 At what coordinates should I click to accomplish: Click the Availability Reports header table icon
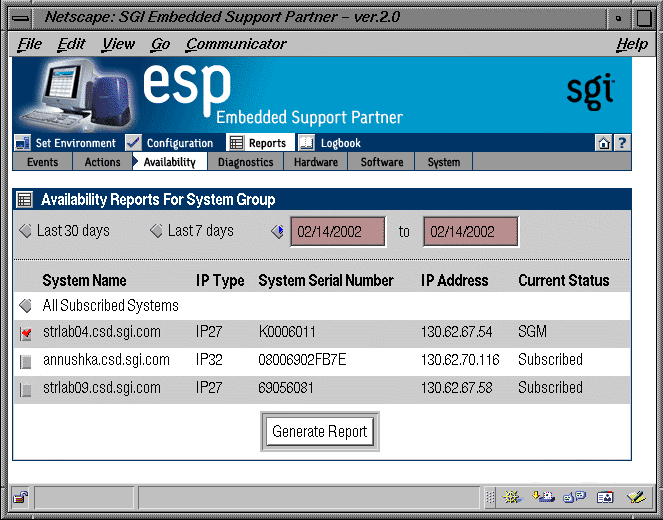tap(25, 199)
